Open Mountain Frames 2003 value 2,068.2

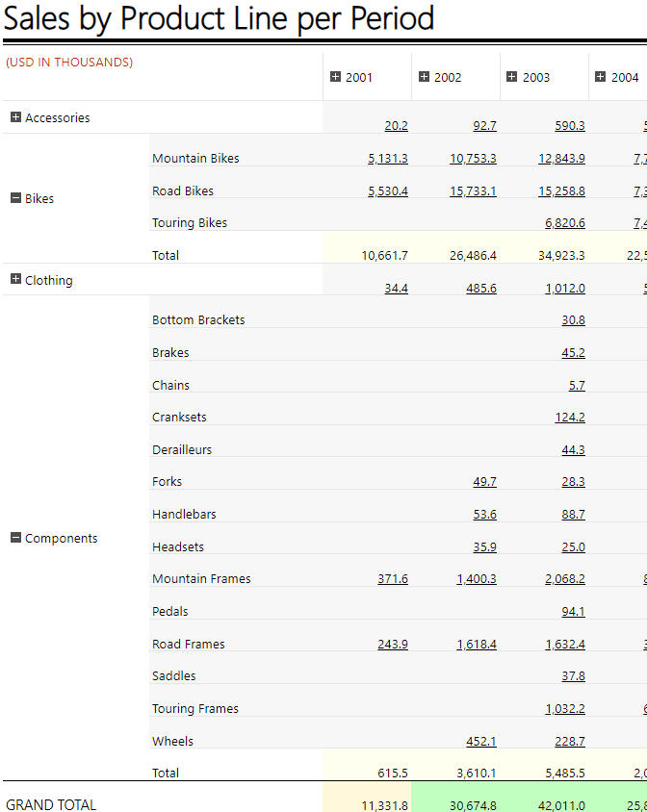pos(565,579)
